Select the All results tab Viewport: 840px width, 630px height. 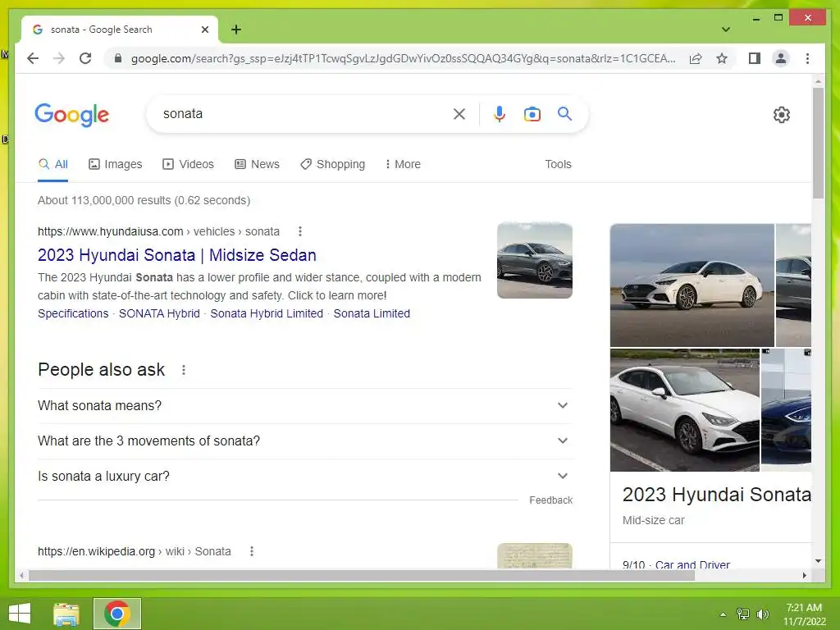tap(53, 164)
